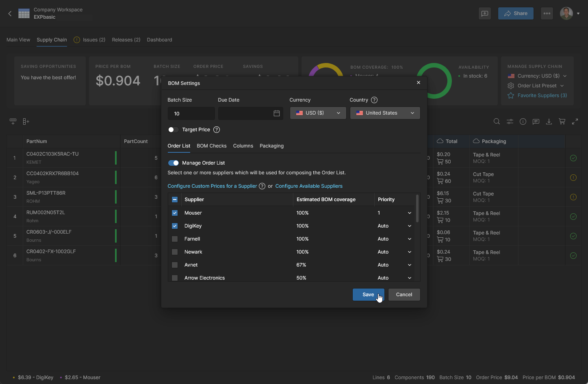This screenshot has width=588, height=384.
Task: Open the search magnifier icon in the table toolbar
Action: (x=497, y=121)
